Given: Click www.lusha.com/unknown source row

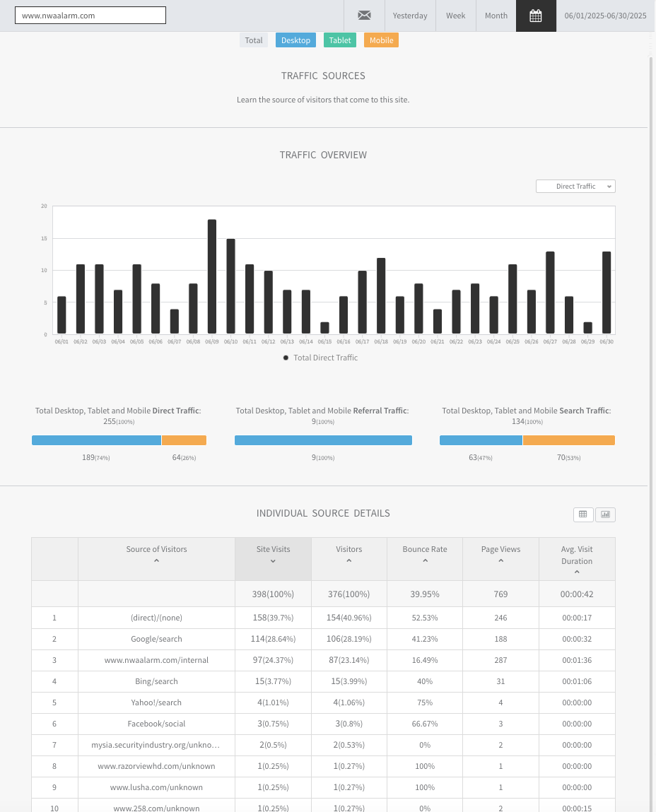Looking at the screenshot, I should click(323, 788).
